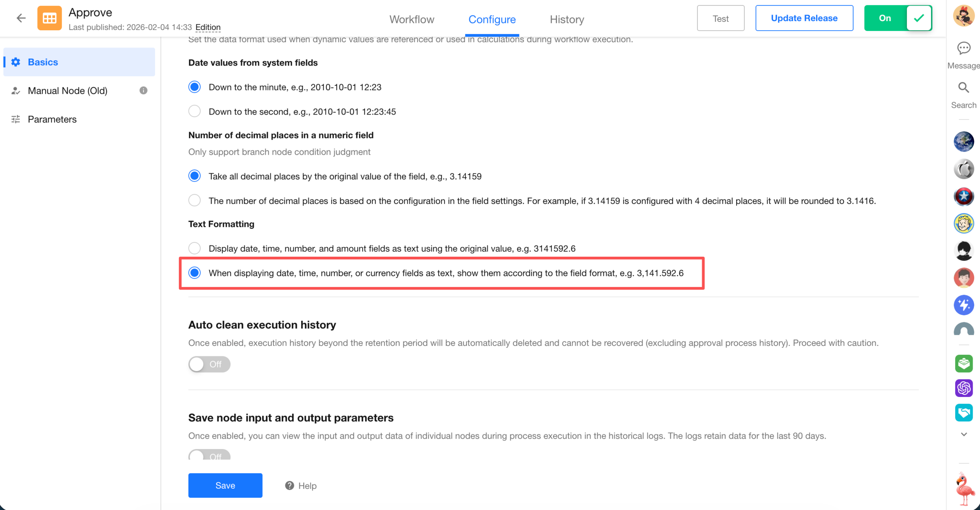Viewport: 980px width, 510px height.
Task: Click the Edition link under title
Action: [x=208, y=27]
